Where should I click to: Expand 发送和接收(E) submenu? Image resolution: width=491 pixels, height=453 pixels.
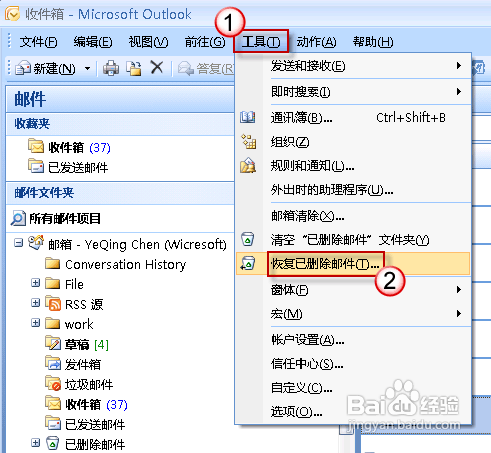coord(353,66)
